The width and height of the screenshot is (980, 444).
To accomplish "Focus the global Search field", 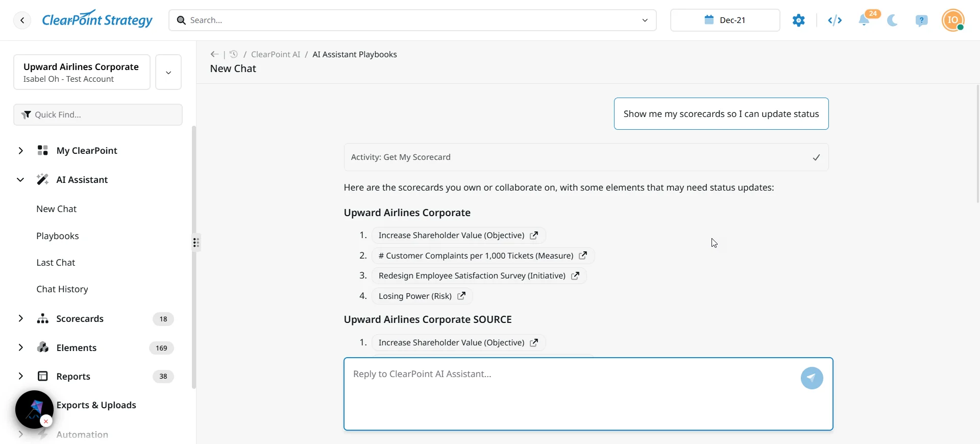I will click(412, 20).
